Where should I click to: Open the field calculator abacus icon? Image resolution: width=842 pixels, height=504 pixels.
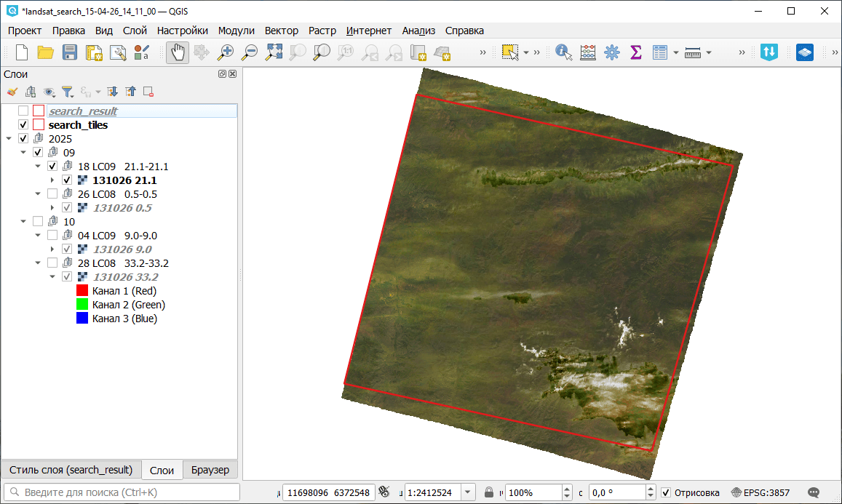pyautogui.click(x=587, y=52)
